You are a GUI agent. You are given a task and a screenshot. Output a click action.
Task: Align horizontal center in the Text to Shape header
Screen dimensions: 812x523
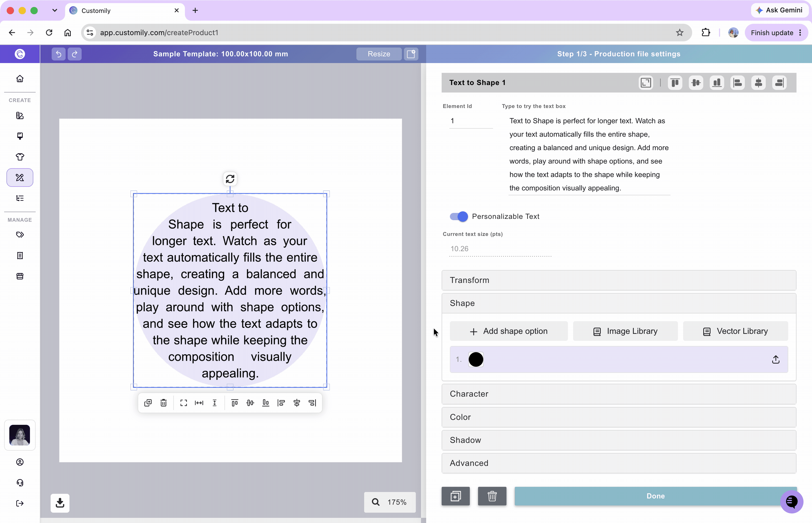click(x=758, y=82)
